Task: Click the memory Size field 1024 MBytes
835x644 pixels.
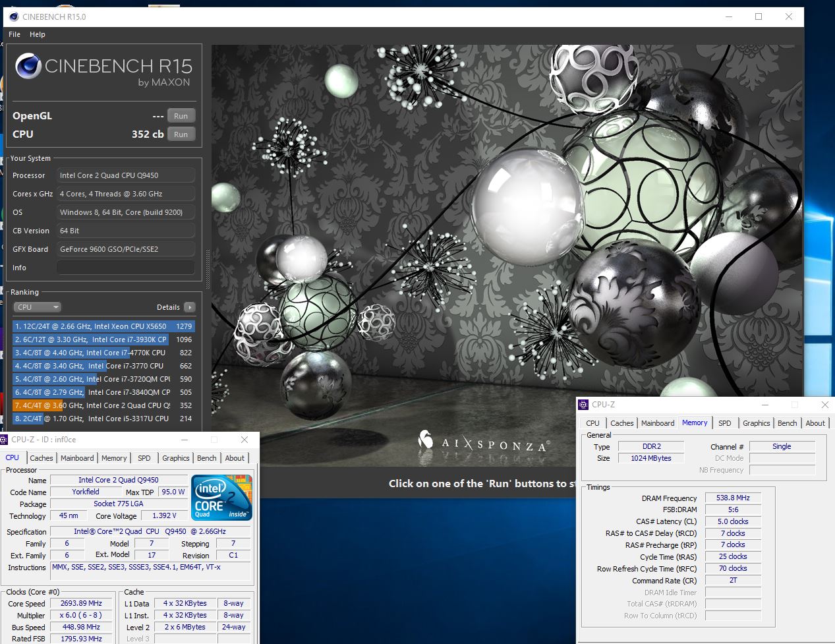Action: click(651, 458)
